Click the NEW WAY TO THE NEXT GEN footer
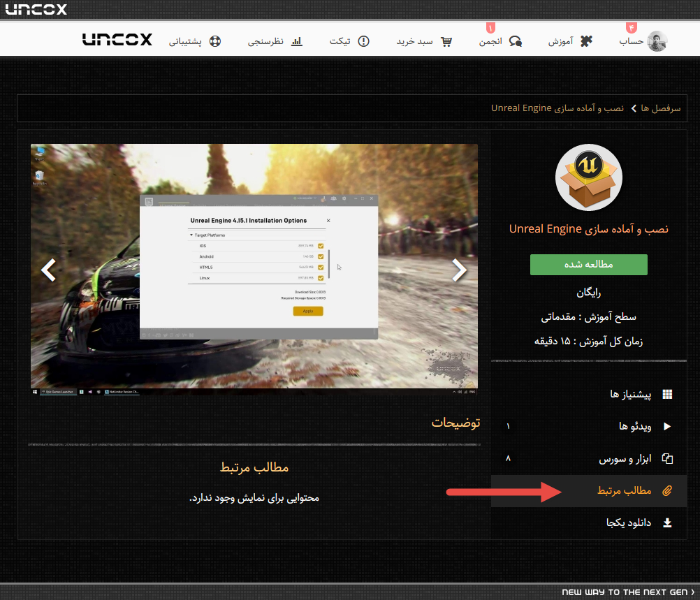 [627, 592]
